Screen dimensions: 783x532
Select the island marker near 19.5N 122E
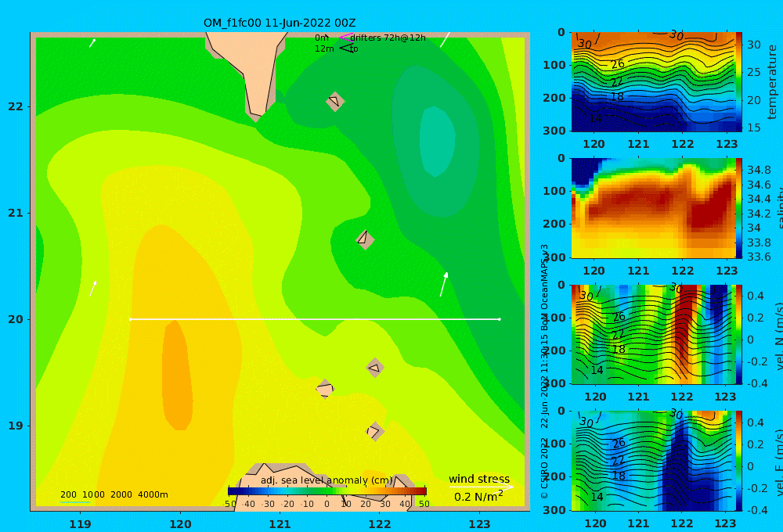[375, 368]
